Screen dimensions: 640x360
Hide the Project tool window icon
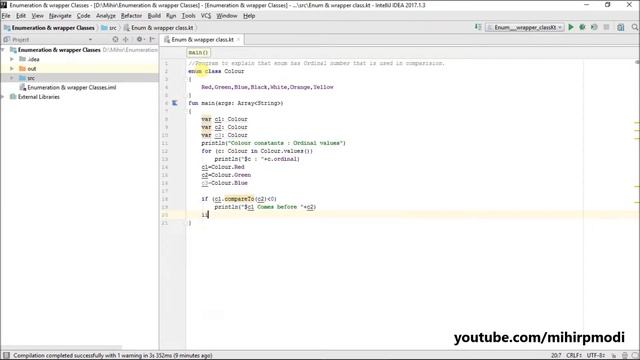[x=152, y=40]
